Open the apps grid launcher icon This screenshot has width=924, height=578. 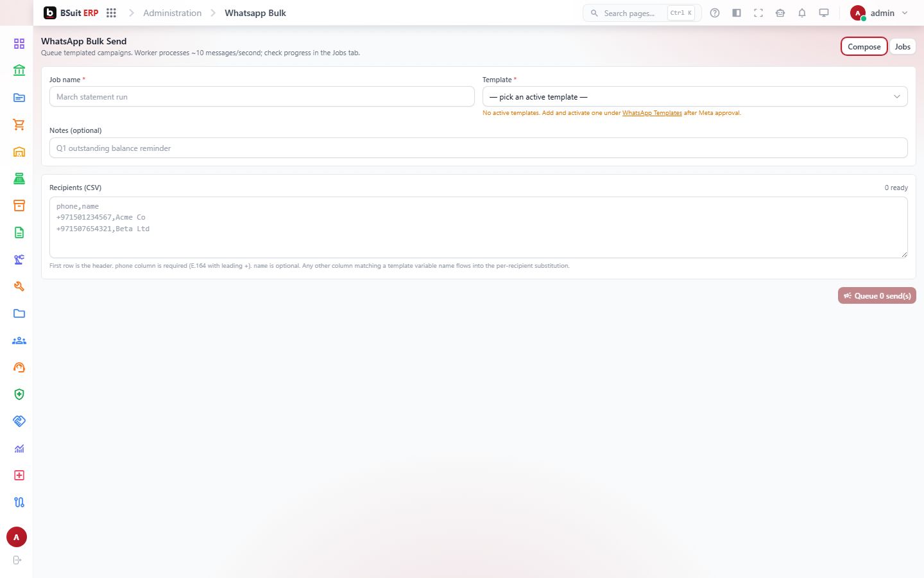(111, 13)
